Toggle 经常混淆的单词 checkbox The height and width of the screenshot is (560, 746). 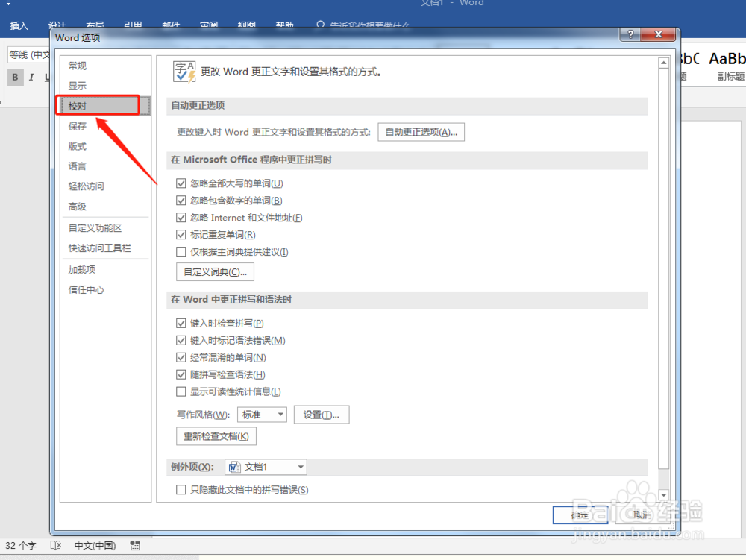coord(181,357)
